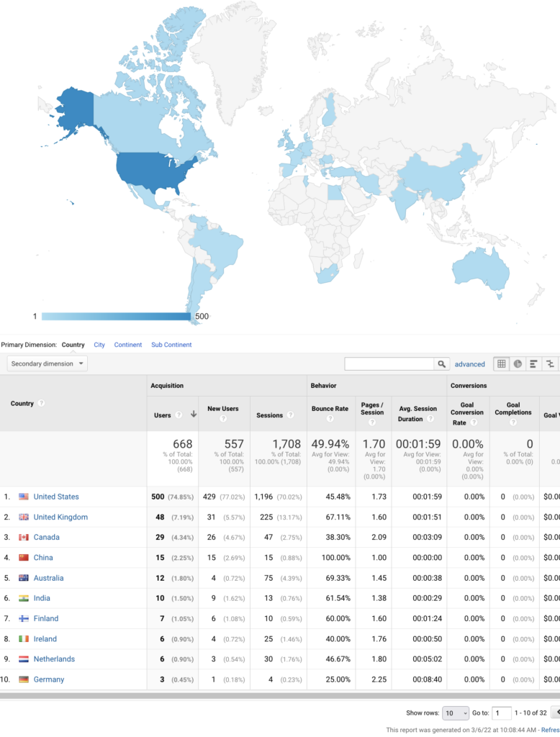Click the United States flag icon

point(24,497)
